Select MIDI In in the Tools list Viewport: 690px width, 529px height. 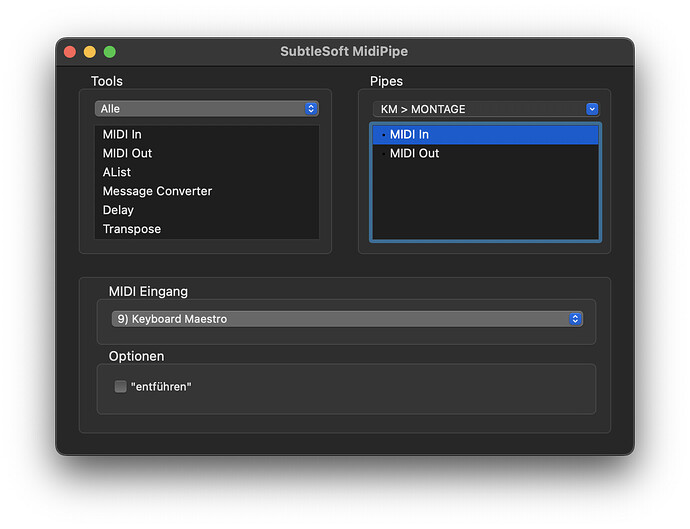(x=206, y=134)
